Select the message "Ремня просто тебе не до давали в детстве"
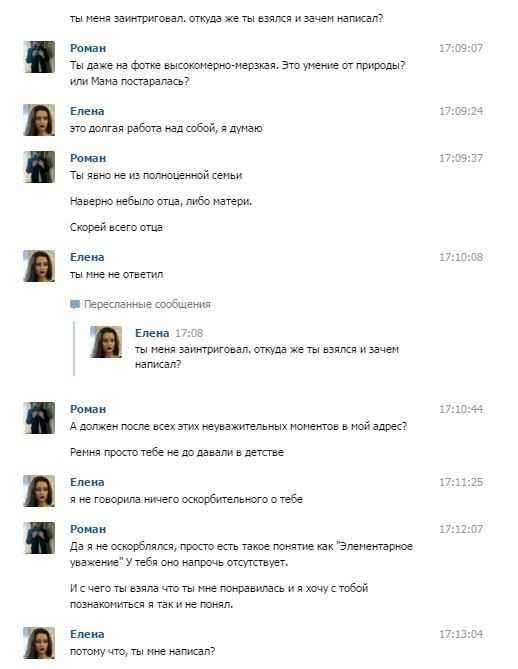The width and height of the screenshot is (518, 669). click(x=177, y=452)
